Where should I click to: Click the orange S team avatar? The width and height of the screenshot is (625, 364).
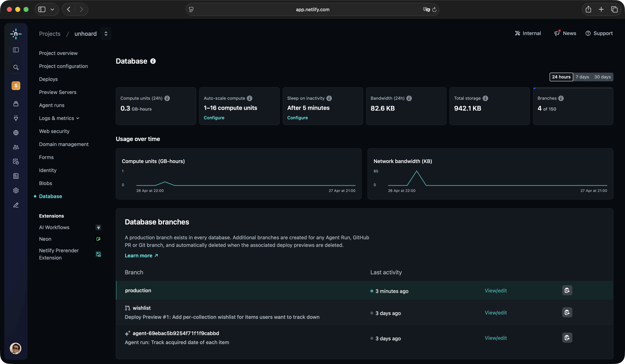click(x=16, y=86)
